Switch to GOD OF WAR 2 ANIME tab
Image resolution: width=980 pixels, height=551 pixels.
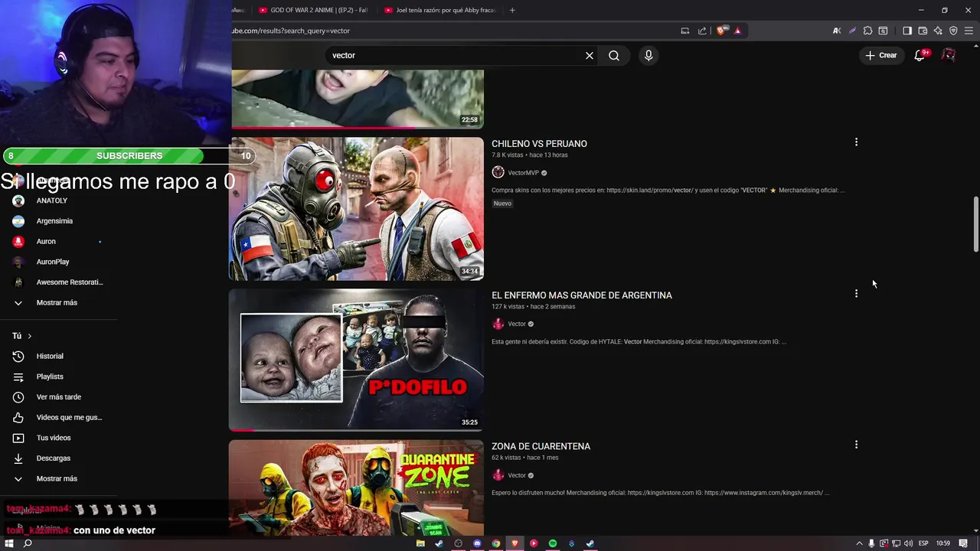[314, 10]
